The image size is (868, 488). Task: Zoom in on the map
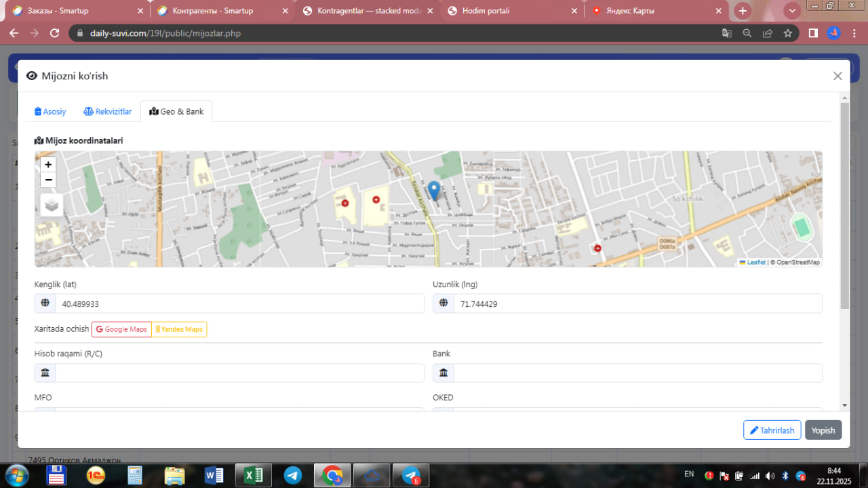(48, 164)
